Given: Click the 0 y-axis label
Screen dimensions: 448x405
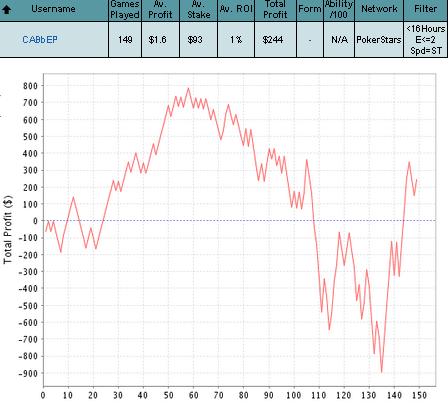Looking at the screenshot, I should (x=35, y=221).
